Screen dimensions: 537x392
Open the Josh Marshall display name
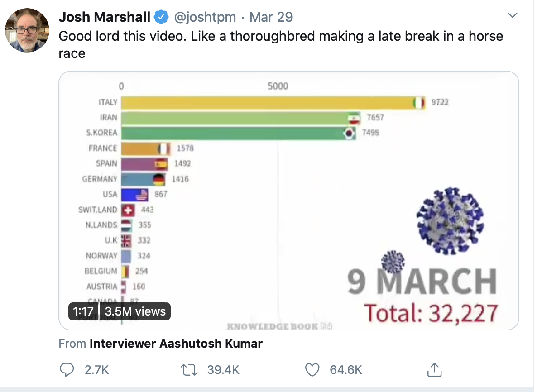[105, 17]
